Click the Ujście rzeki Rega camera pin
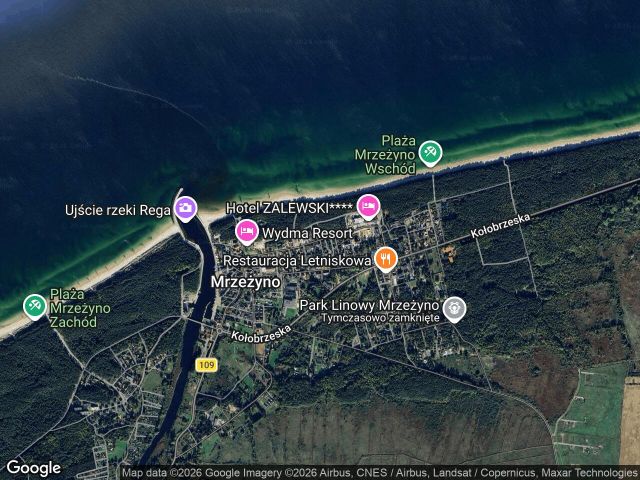 coord(186,209)
